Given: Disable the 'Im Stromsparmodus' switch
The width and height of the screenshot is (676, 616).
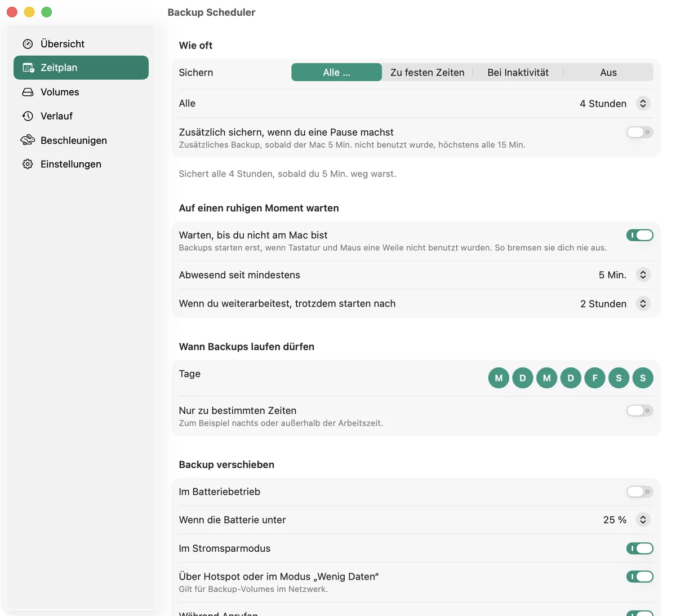Looking at the screenshot, I should (640, 548).
